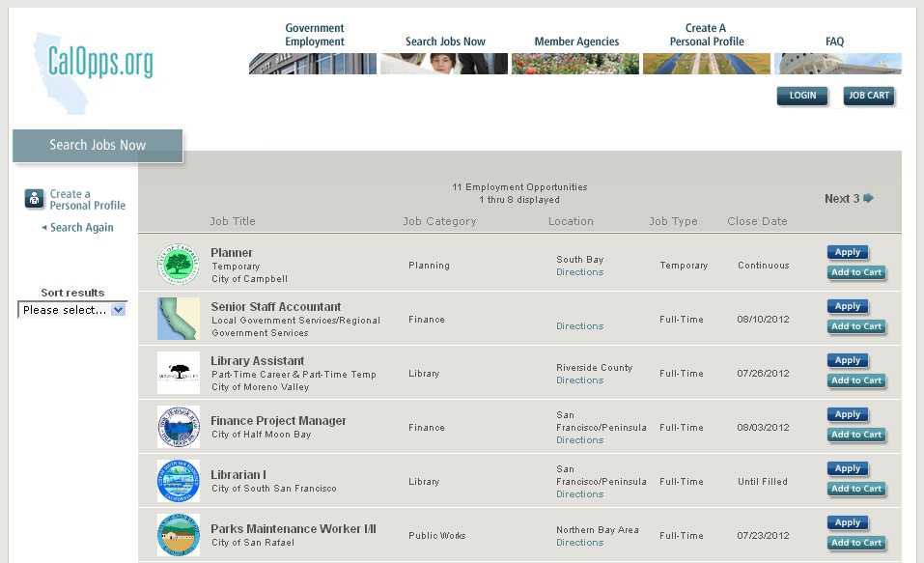Screen dimensions: 924x563
Task: Open Search Jobs Now in top navigation
Action: [445, 42]
